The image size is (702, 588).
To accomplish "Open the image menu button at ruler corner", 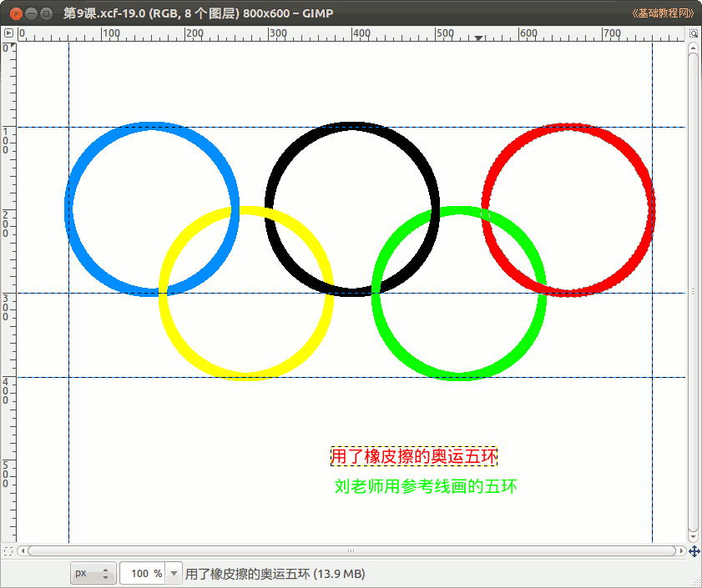I will (8, 33).
